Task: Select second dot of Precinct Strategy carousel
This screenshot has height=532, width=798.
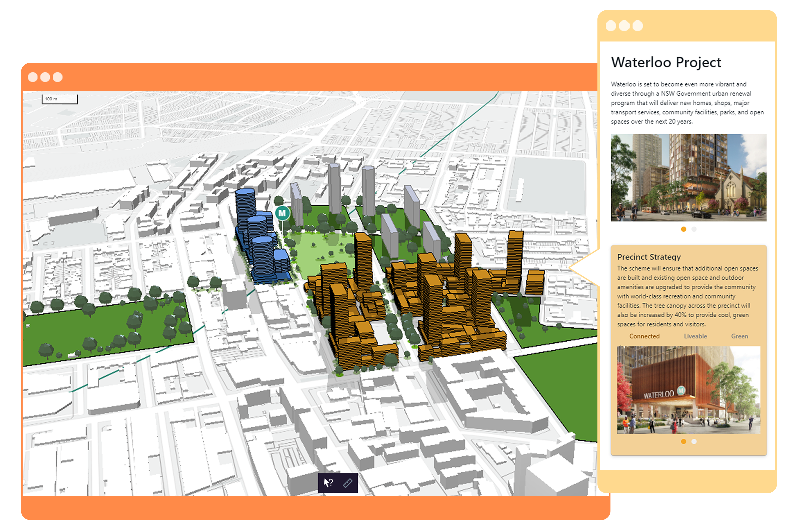Action: pyautogui.click(x=694, y=441)
